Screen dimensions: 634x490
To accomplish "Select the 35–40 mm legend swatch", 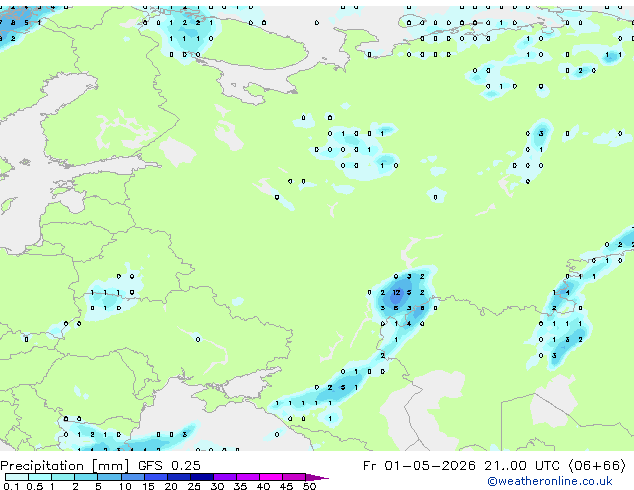I will (247, 477).
